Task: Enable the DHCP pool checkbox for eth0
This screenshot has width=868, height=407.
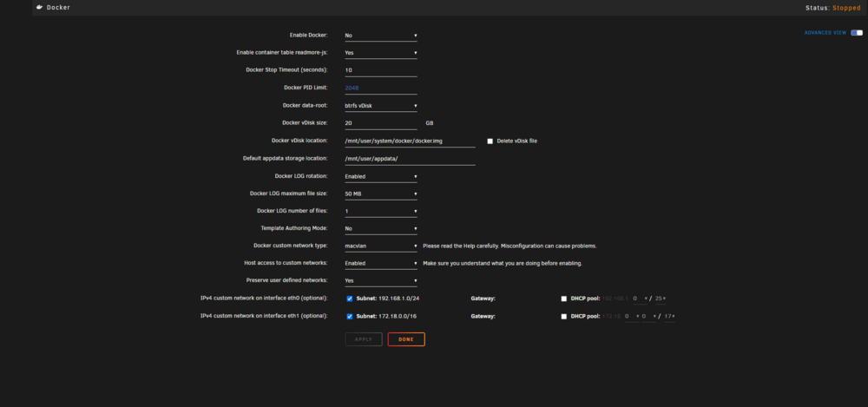Action: coord(564,299)
